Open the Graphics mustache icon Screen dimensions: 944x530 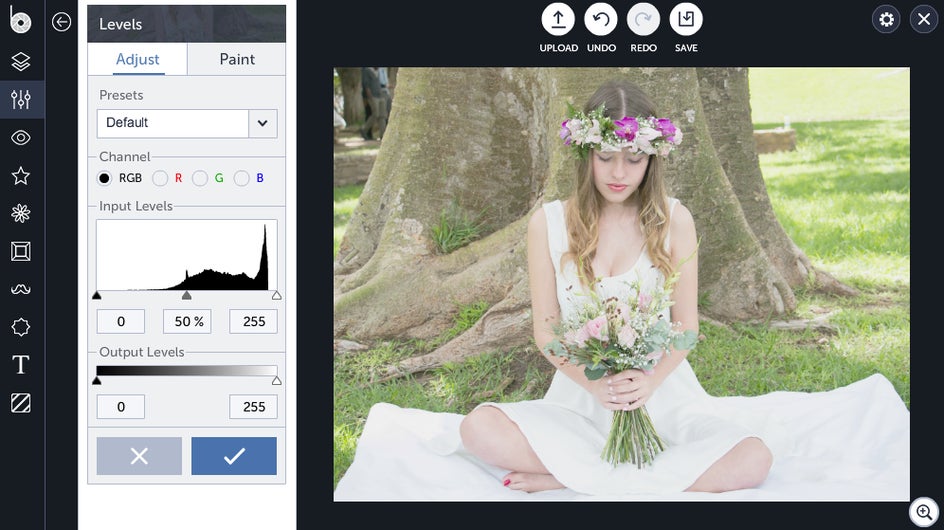20,290
